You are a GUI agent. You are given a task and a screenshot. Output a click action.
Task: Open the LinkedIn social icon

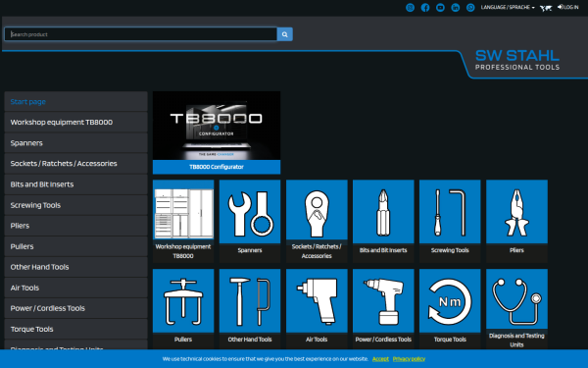tap(456, 8)
